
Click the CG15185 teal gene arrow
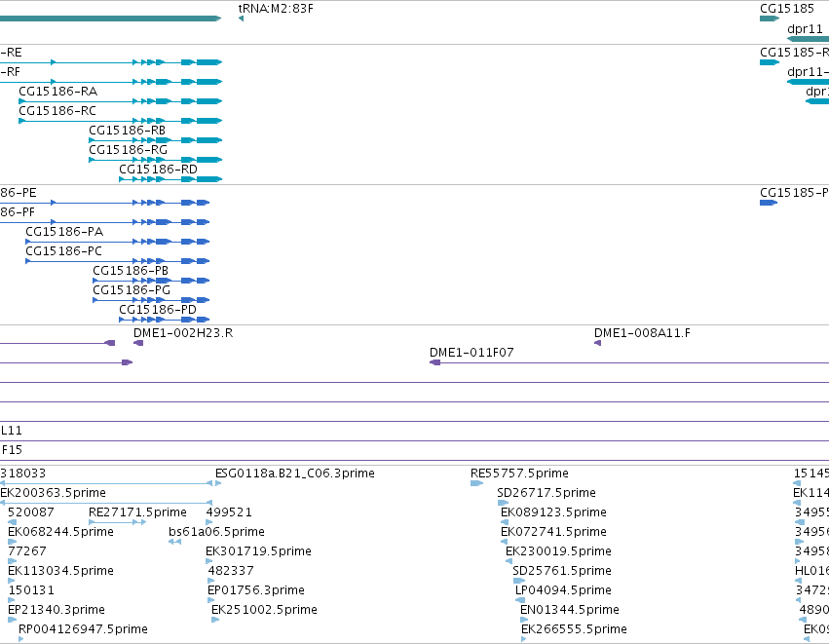pos(770,19)
